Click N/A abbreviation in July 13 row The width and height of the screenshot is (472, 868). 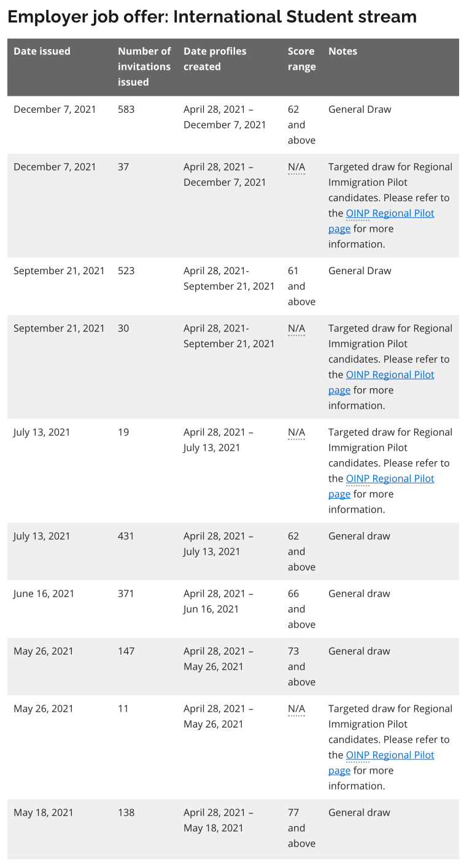click(x=296, y=432)
